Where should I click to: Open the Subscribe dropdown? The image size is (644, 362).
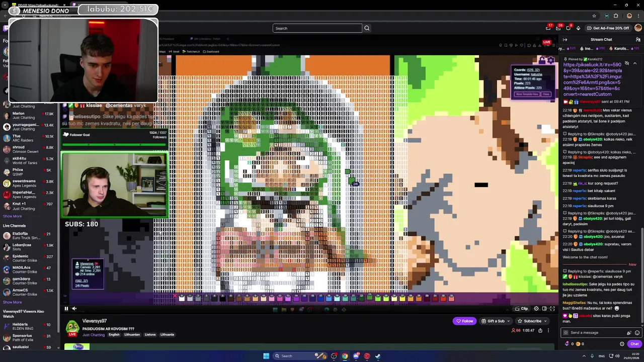point(532,321)
